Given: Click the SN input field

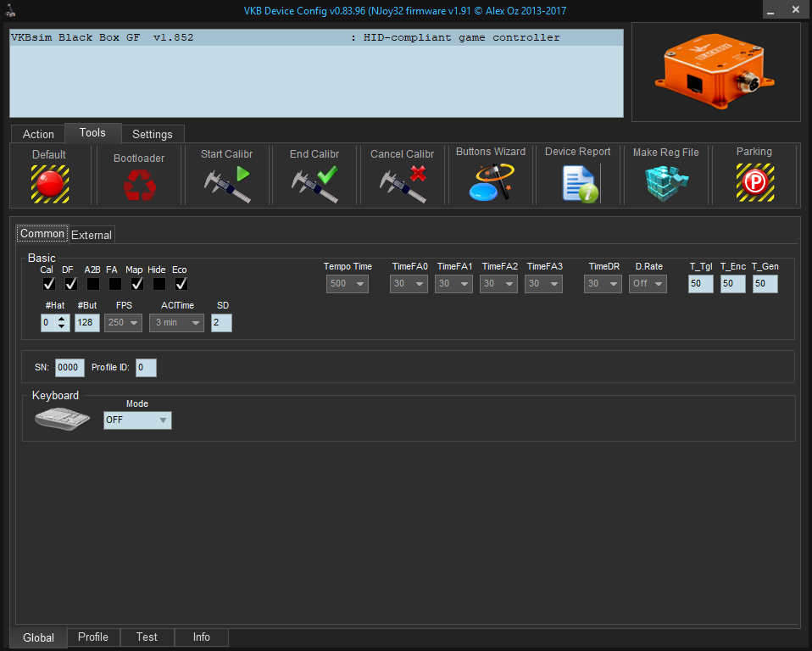Looking at the screenshot, I should tap(70, 368).
